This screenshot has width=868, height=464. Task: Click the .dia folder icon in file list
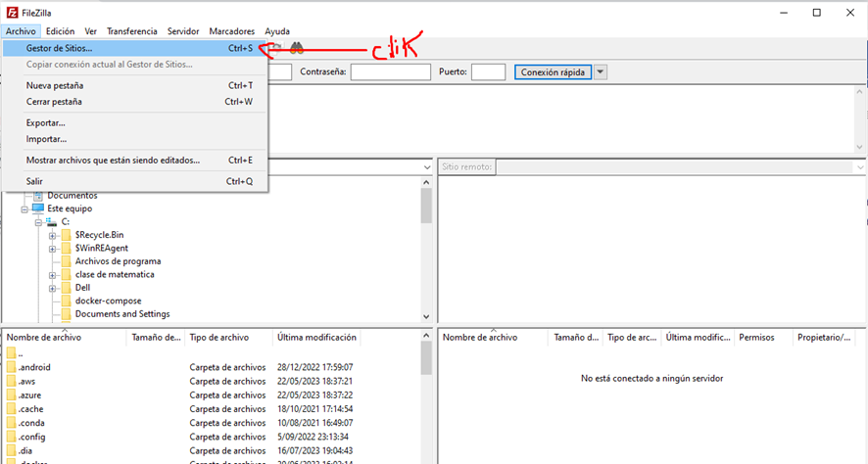(12, 450)
